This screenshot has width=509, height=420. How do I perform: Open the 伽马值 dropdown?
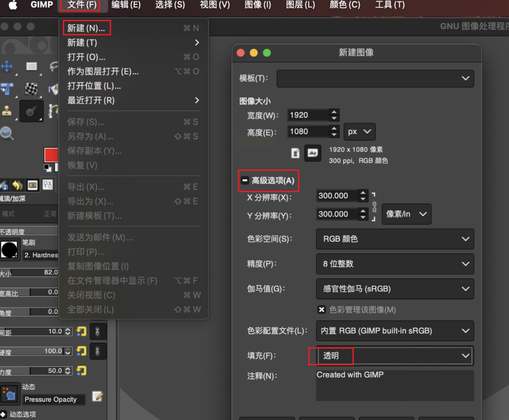click(395, 289)
